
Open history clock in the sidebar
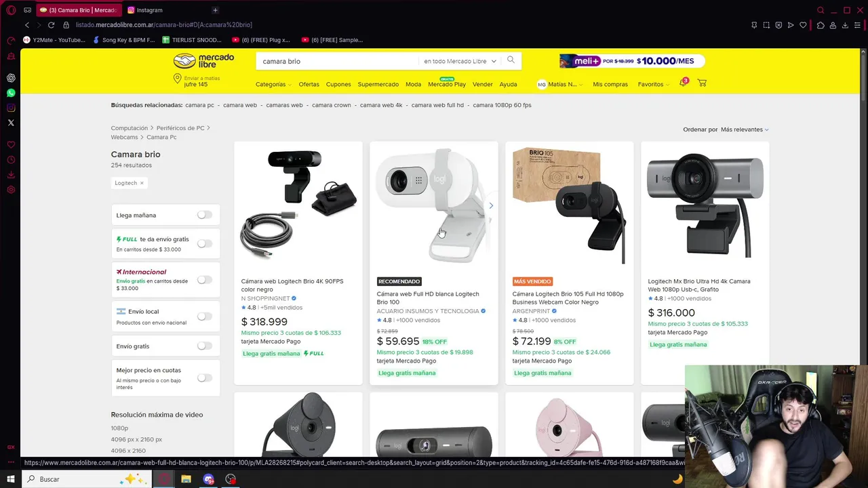tap(11, 160)
